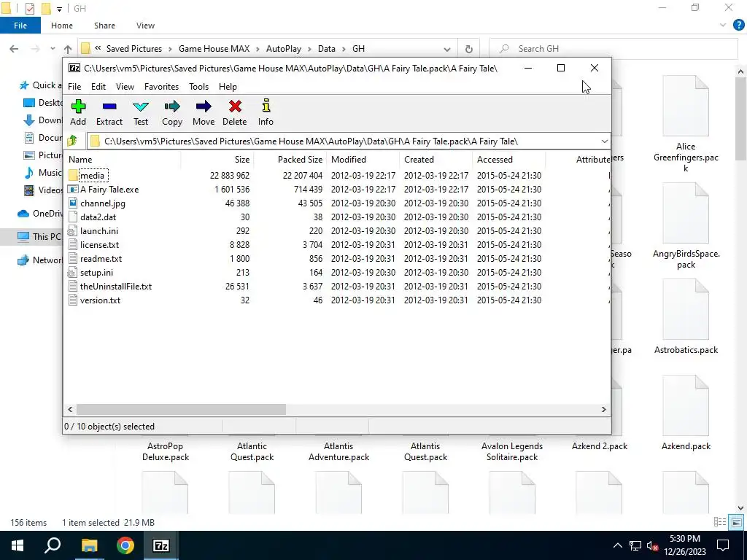747x560 pixels.
Task: Open the Favorites menu
Action: 161,87
